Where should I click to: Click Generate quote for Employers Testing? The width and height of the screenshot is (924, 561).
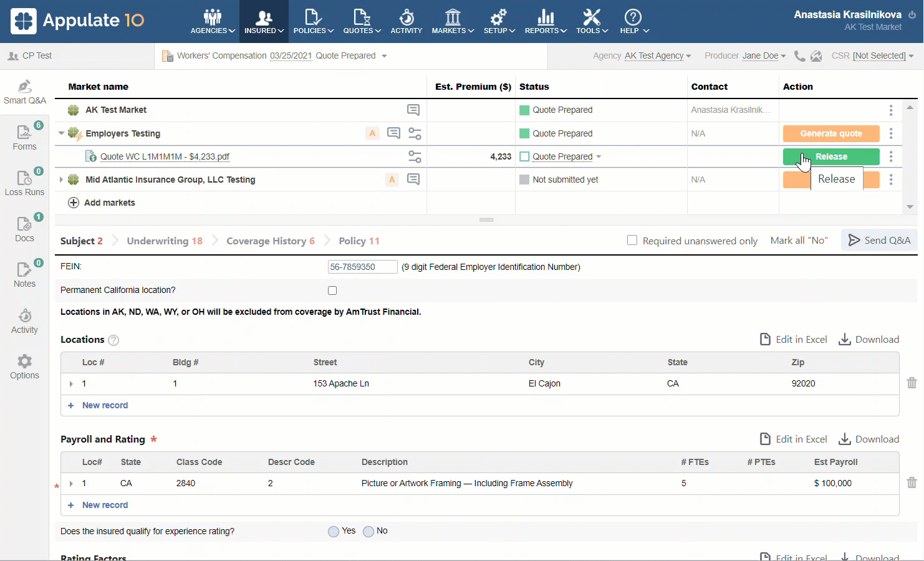point(831,133)
